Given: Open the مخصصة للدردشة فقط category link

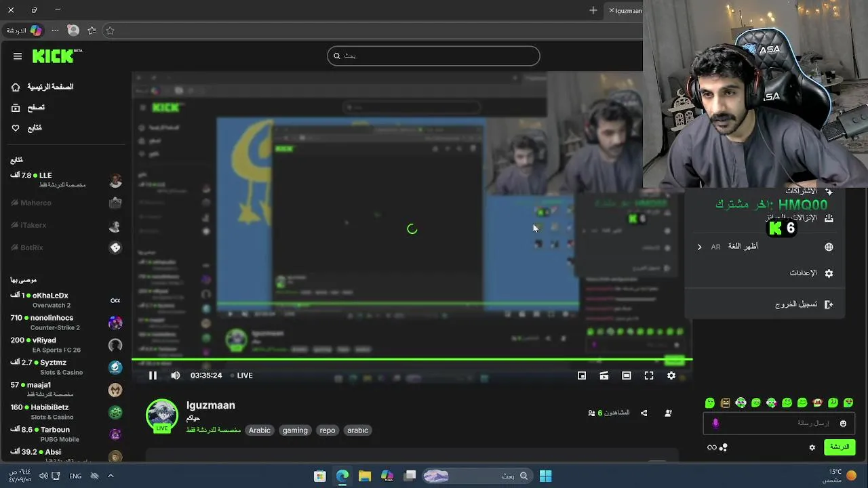Looking at the screenshot, I should coord(214,430).
